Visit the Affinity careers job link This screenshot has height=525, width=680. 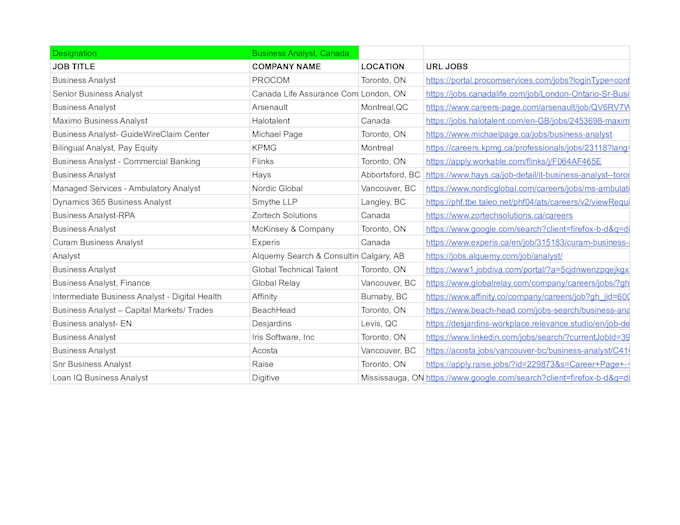[527, 297]
